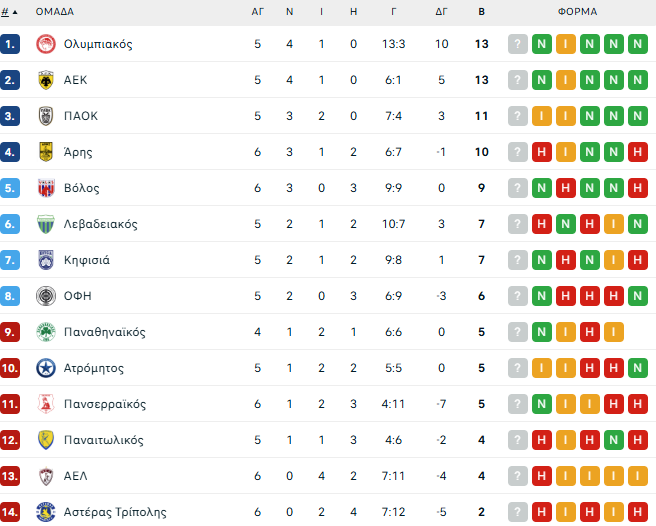Open the Κηφισιά team name link
Image resolution: width=656 pixels, height=526 pixels.
coord(87,260)
